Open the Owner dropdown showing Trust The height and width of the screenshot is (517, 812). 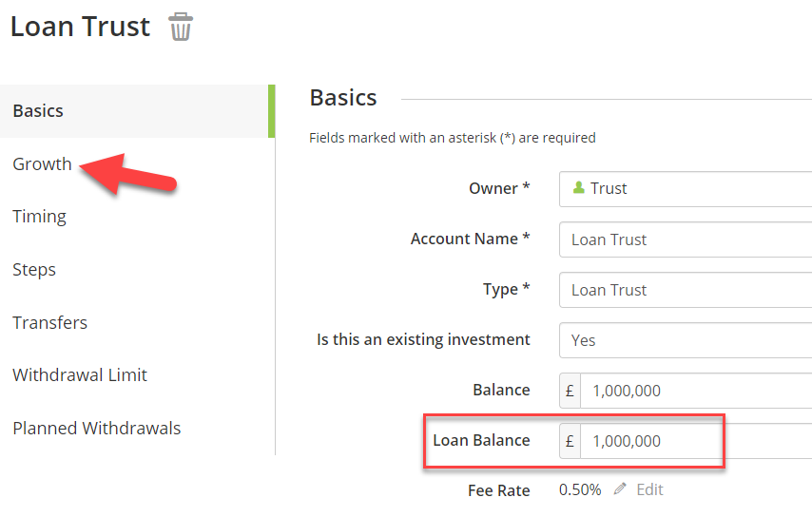click(686, 189)
